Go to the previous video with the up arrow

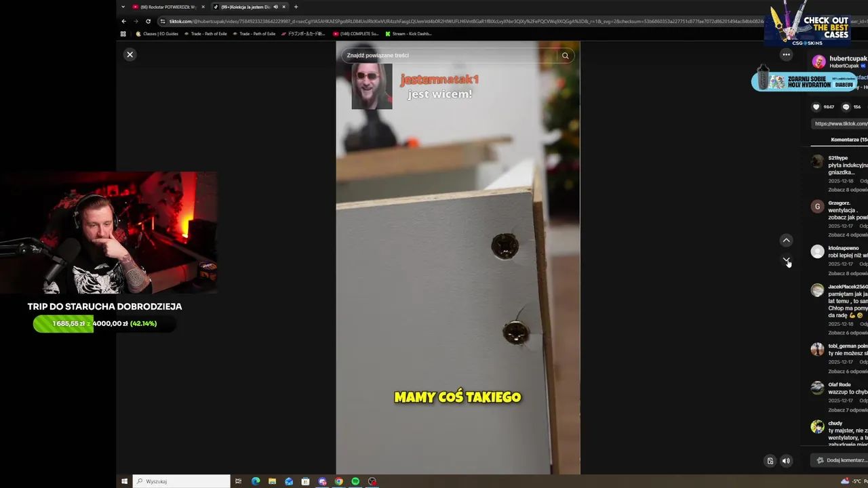click(787, 240)
